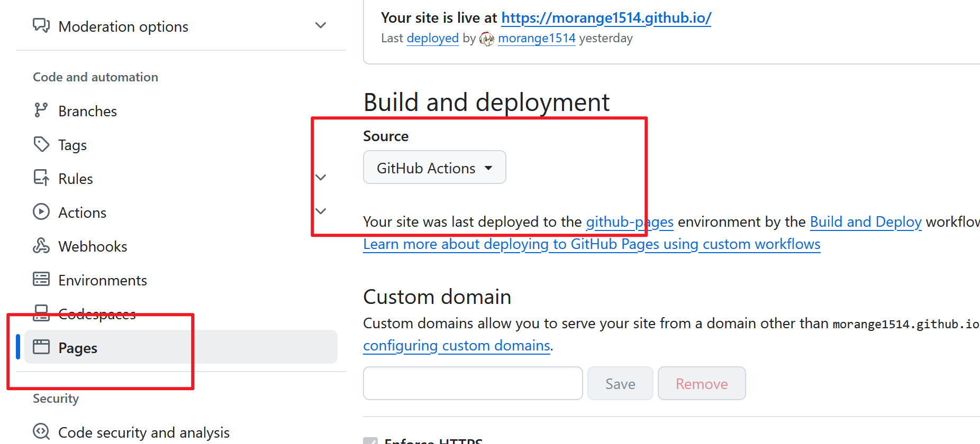Click the 'deployed' link
980x444 pixels.
pos(432,38)
